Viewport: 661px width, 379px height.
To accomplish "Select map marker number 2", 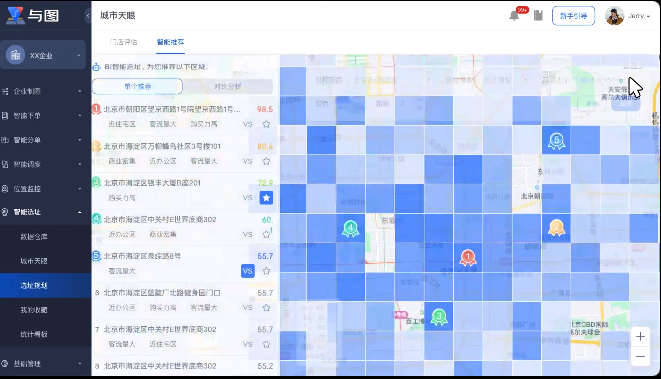I will click(556, 228).
